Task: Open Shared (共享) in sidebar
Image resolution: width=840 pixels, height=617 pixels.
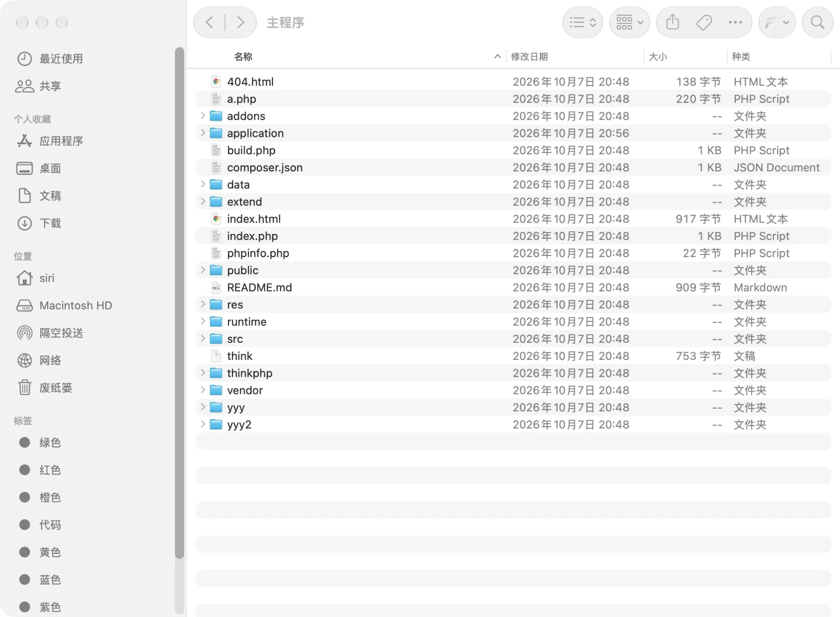Action: [x=38, y=86]
